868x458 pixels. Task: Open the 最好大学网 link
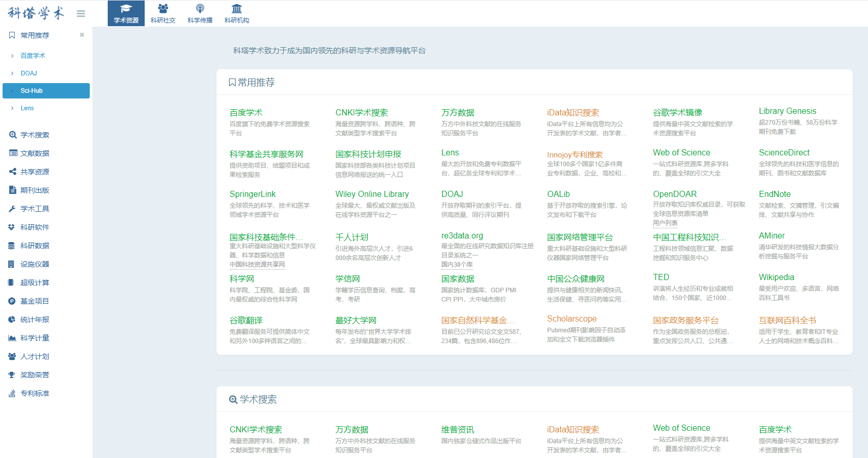[x=356, y=321]
